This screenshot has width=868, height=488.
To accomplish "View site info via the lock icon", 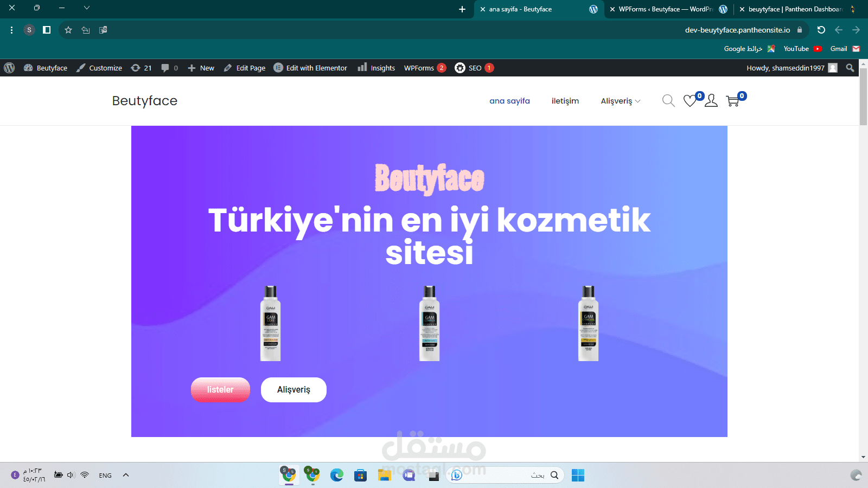I will coord(800,30).
